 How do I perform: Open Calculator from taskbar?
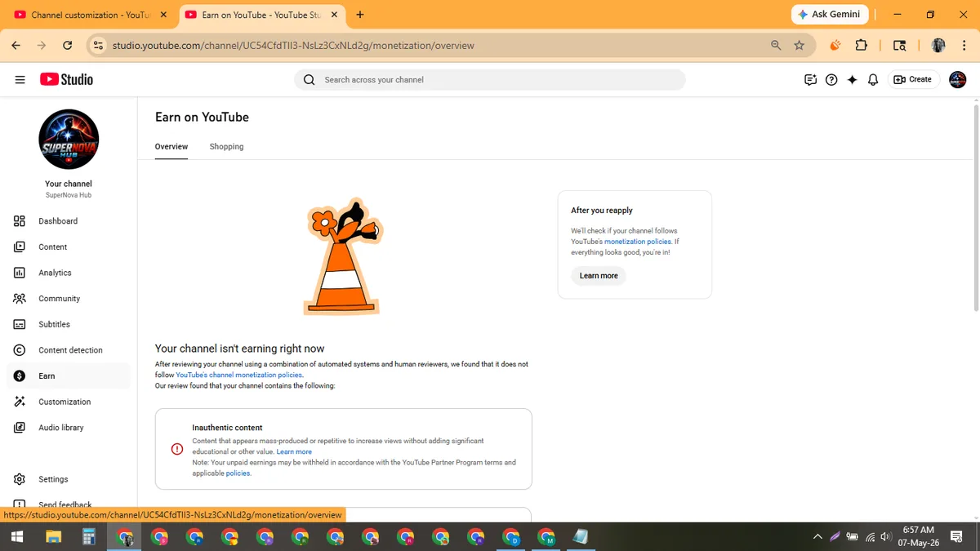tap(89, 537)
